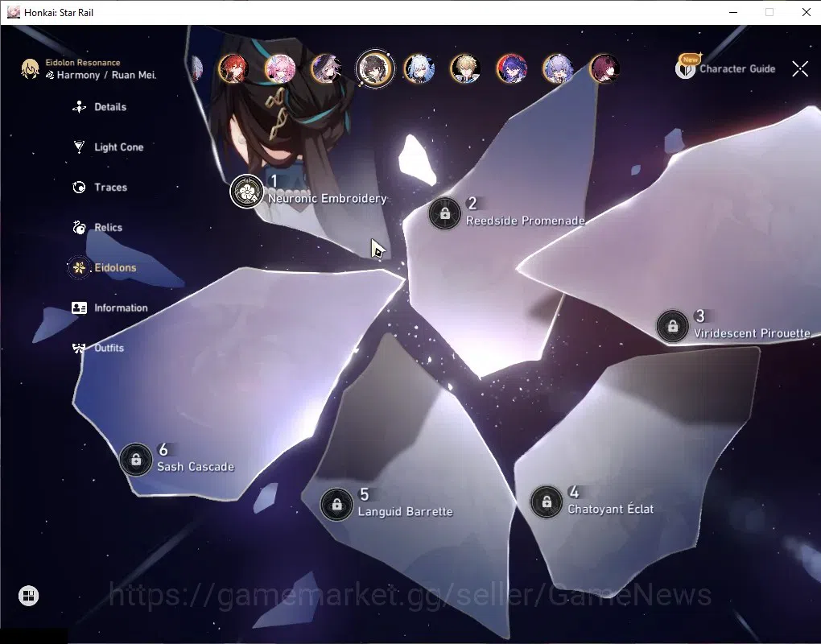Image resolution: width=821 pixels, height=644 pixels.
Task: Click locked Eidolon 2 Reedside Promenade icon
Action: (x=444, y=213)
